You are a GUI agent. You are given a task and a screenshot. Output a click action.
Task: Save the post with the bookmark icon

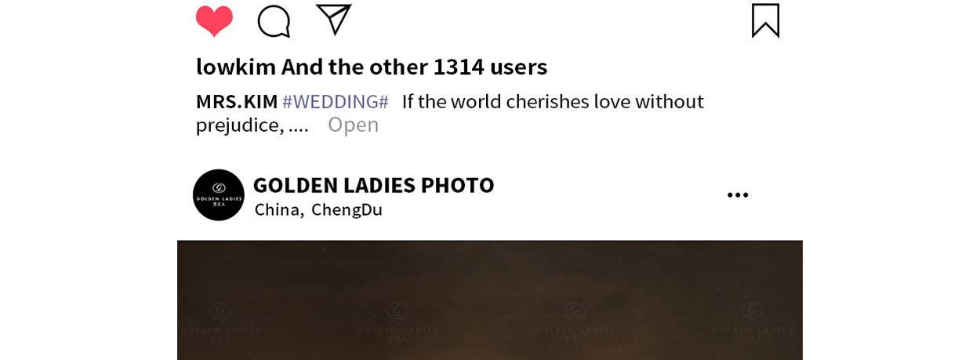tap(766, 20)
